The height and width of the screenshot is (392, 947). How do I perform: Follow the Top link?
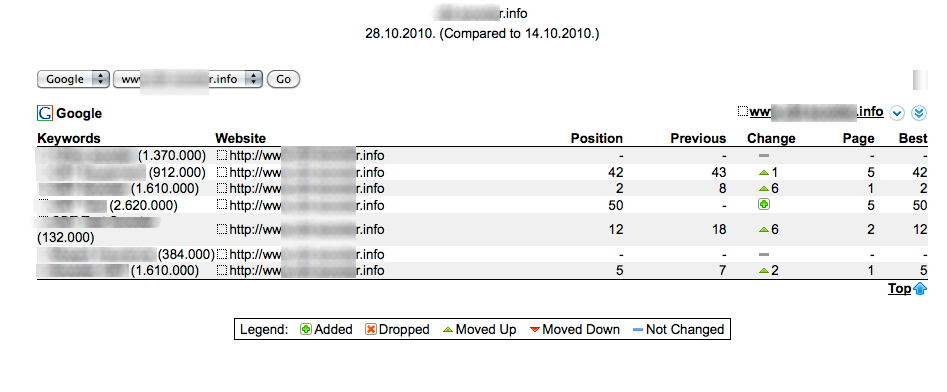click(x=899, y=289)
